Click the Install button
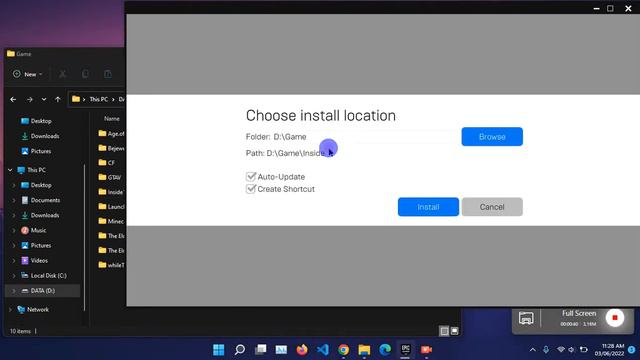 (428, 207)
